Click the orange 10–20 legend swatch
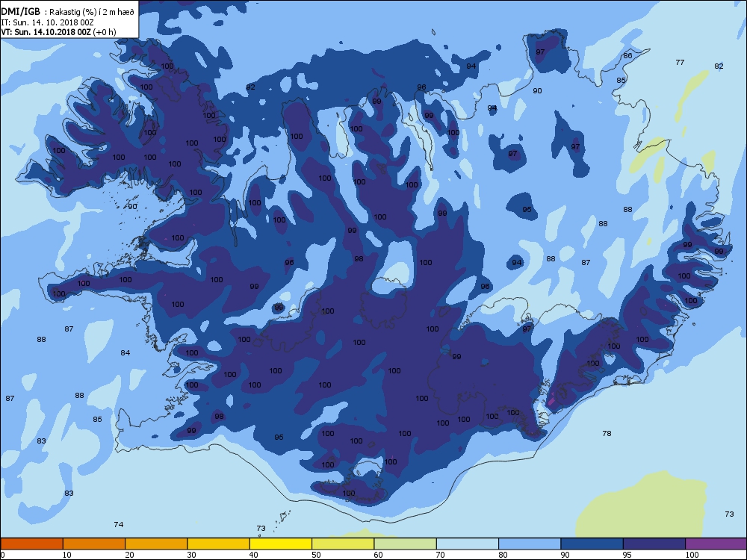Image resolution: width=747 pixels, height=560 pixels. (94, 544)
